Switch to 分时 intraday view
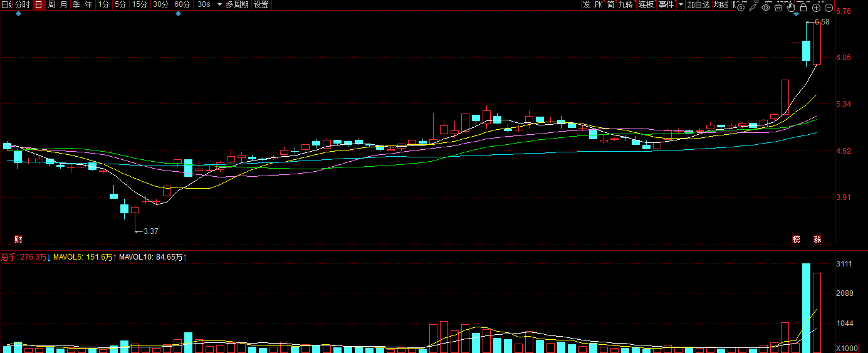This screenshot has width=868, height=353. point(22,4)
